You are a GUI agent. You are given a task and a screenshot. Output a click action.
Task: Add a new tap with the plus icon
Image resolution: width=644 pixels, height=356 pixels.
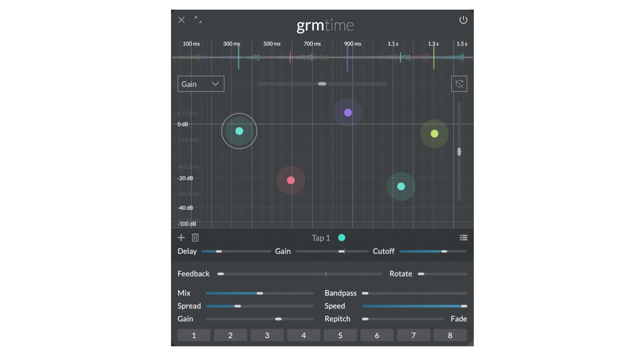(181, 238)
